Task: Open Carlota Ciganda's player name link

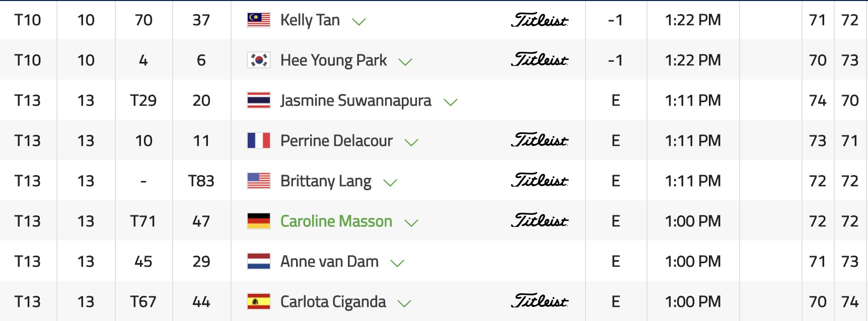Action: point(333,301)
